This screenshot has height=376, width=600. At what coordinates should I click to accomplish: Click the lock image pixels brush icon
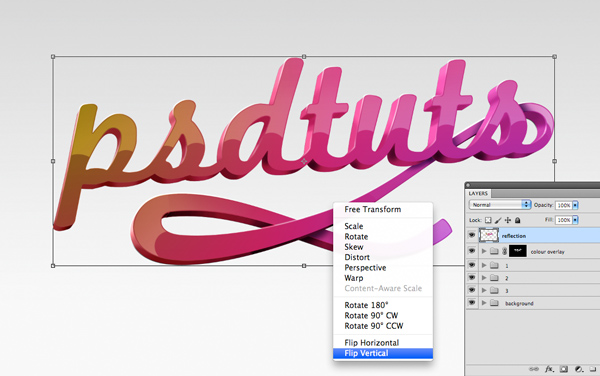[x=498, y=220]
